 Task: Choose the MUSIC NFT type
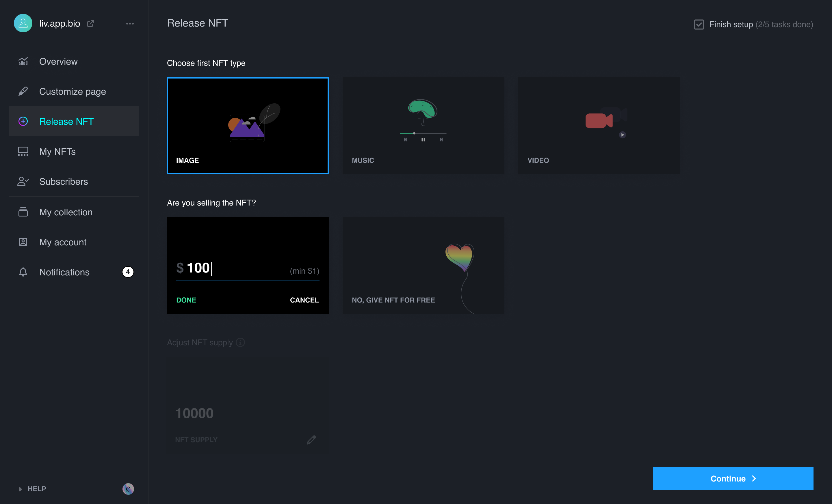[423, 126]
